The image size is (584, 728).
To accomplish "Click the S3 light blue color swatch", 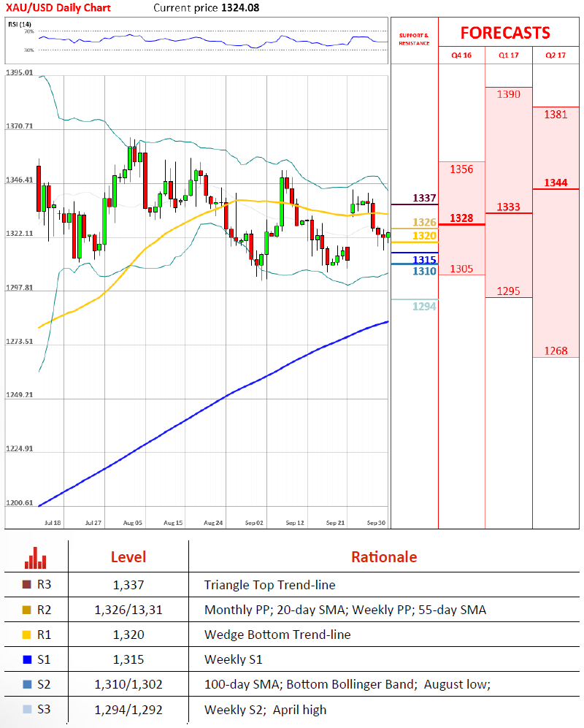I will point(26,709).
